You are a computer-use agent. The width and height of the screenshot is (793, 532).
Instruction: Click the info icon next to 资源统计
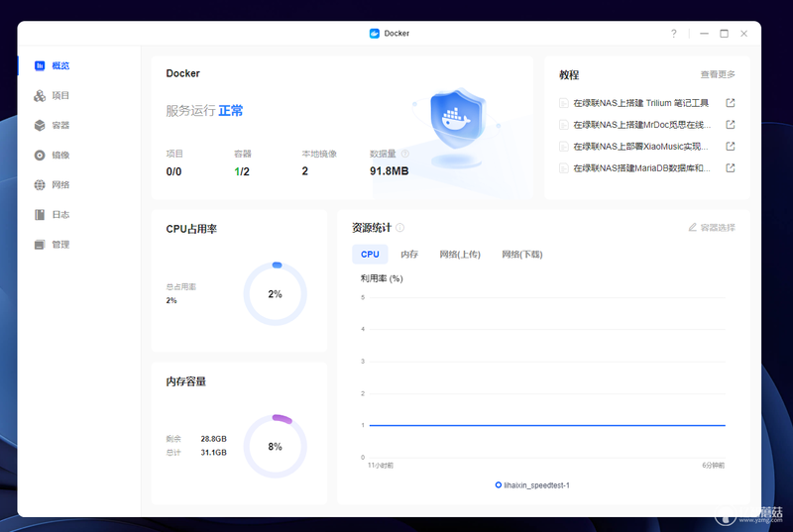(x=400, y=227)
